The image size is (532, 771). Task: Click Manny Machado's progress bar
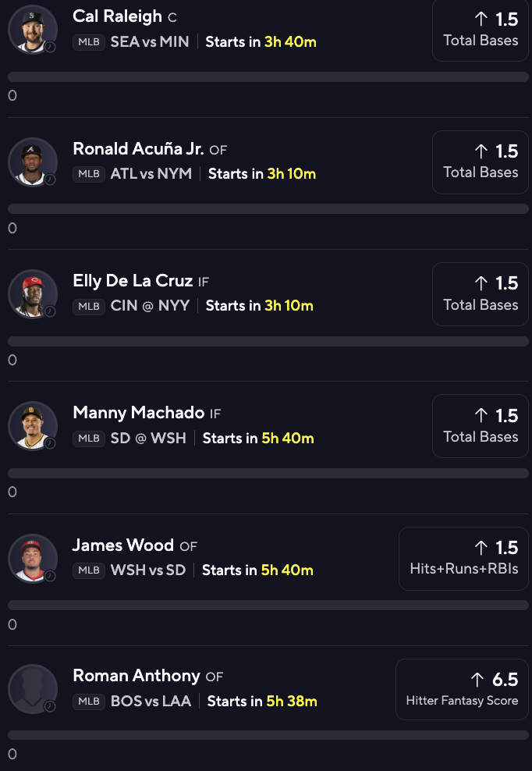(x=268, y=473)
